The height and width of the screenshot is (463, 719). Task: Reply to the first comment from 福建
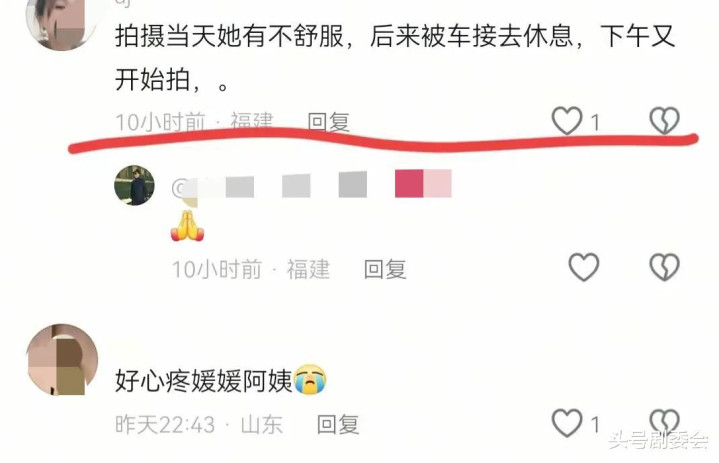point(328,122)
